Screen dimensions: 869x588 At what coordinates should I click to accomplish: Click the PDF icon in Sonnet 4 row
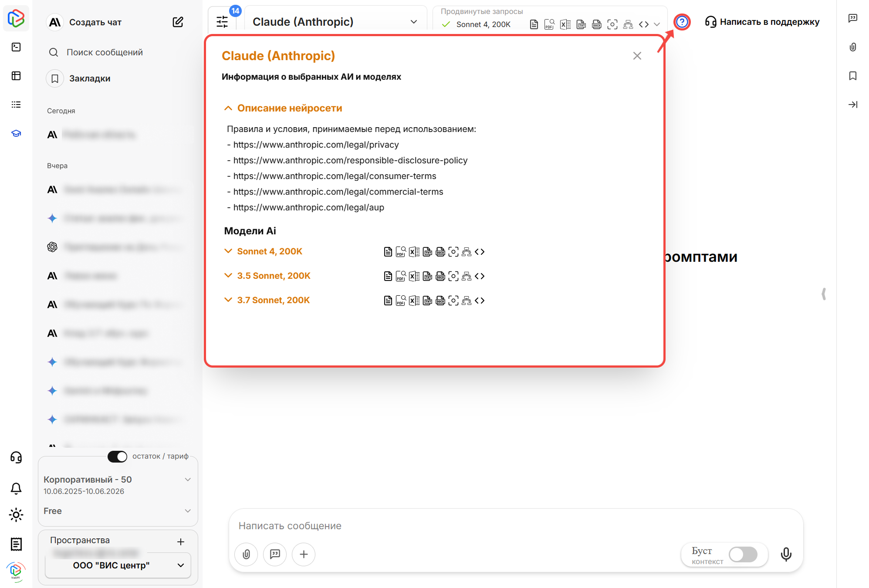[401, 252]
